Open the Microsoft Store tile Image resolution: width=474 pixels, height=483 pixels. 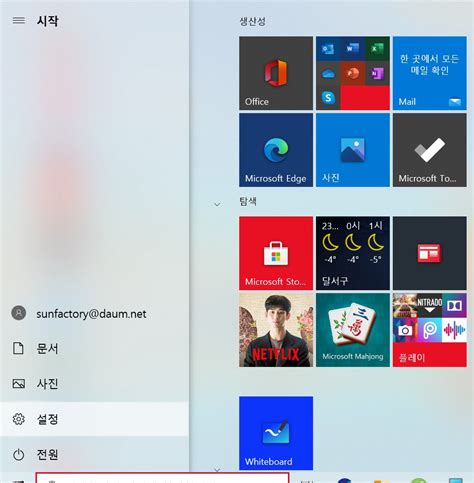(x=276, y=253)
